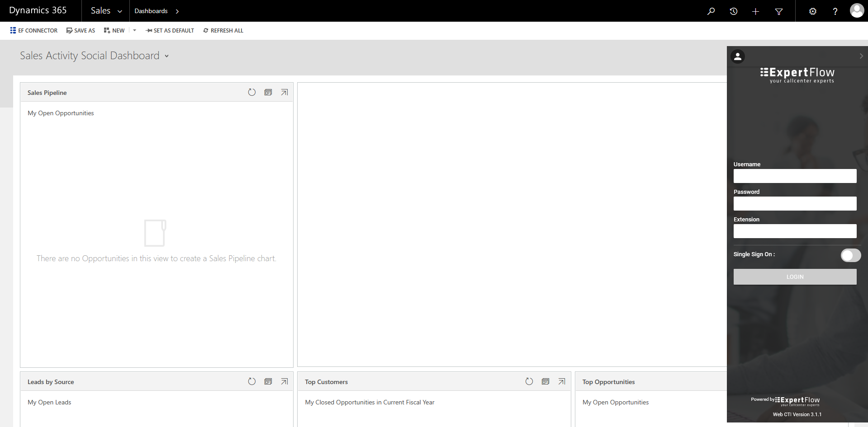The height and width of the screenshot is (427, 868).
Task: Click the agent profile icon in ExpertFlow panel
Action: [x=738, y=56]
